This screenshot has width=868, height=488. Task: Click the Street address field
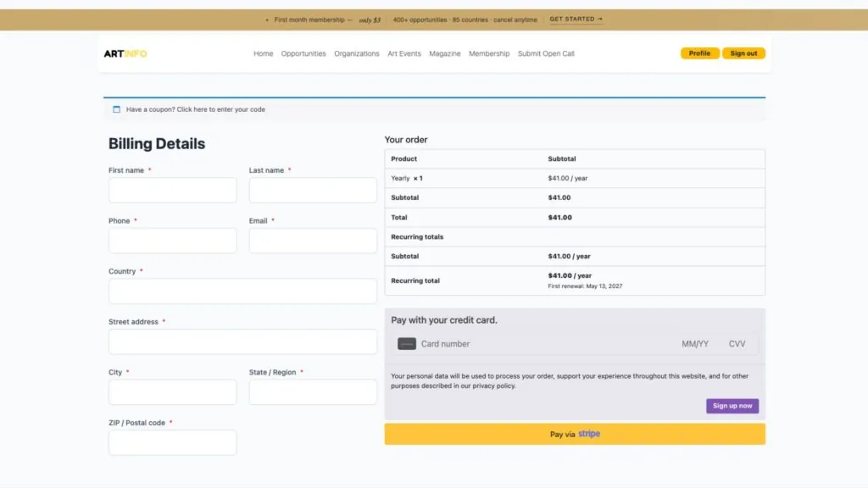(242, 341)
